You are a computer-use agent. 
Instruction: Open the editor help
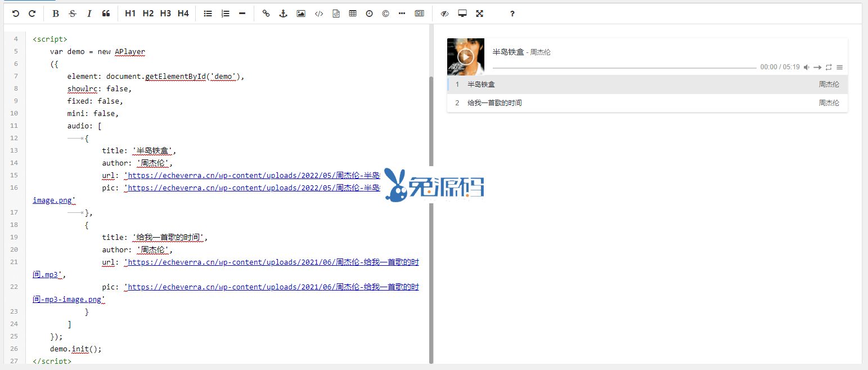[x=512, y=14]
